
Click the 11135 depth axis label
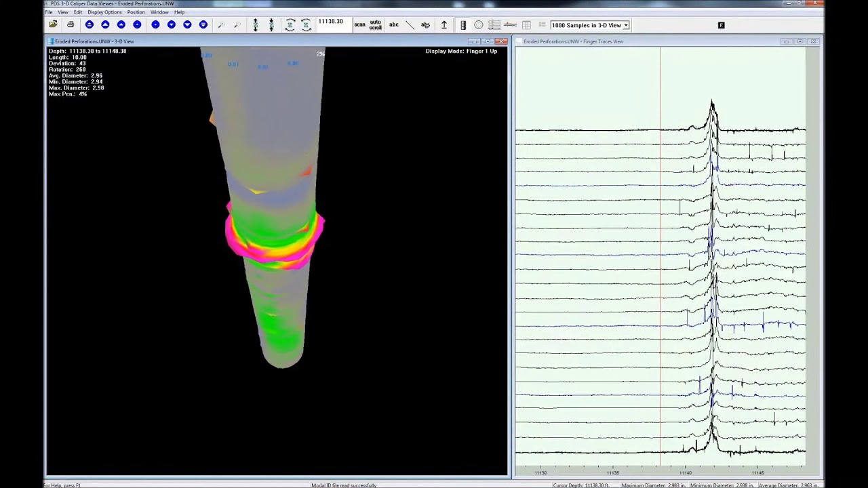613,473
